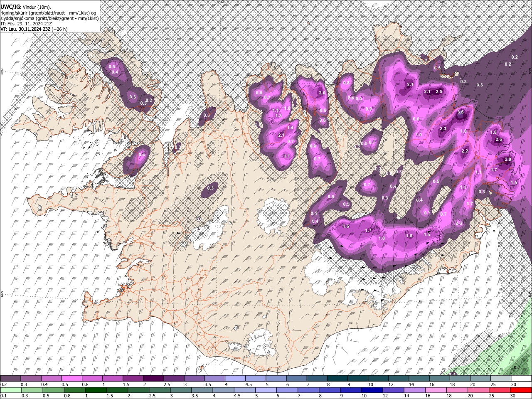Screen dimensions: 532x399
Task: Click the 2.2 precipitation value label
Action: coord(465,151)
